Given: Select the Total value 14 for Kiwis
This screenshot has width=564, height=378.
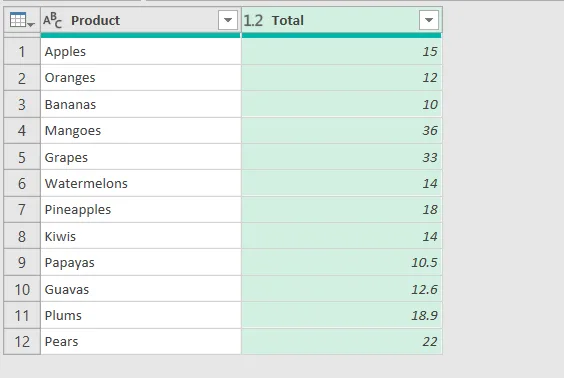Looking at the screenshot, I should pos(342,236).
